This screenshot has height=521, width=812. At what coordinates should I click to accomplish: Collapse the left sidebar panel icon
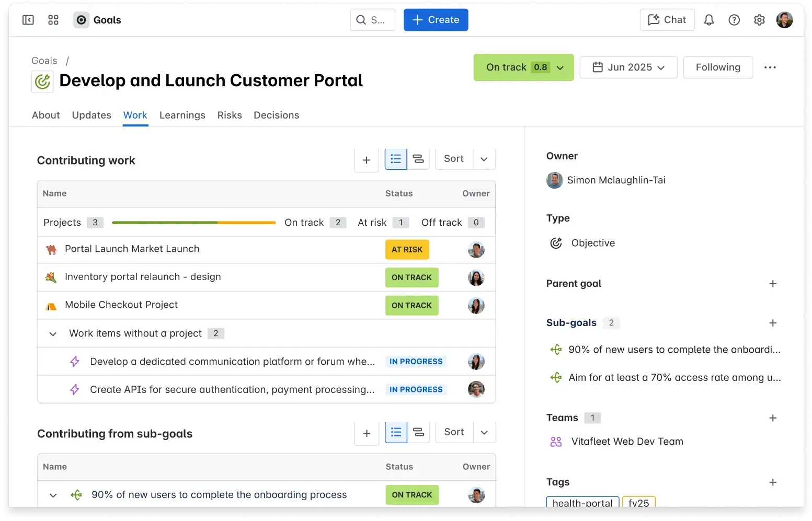[x=28, y=20]
